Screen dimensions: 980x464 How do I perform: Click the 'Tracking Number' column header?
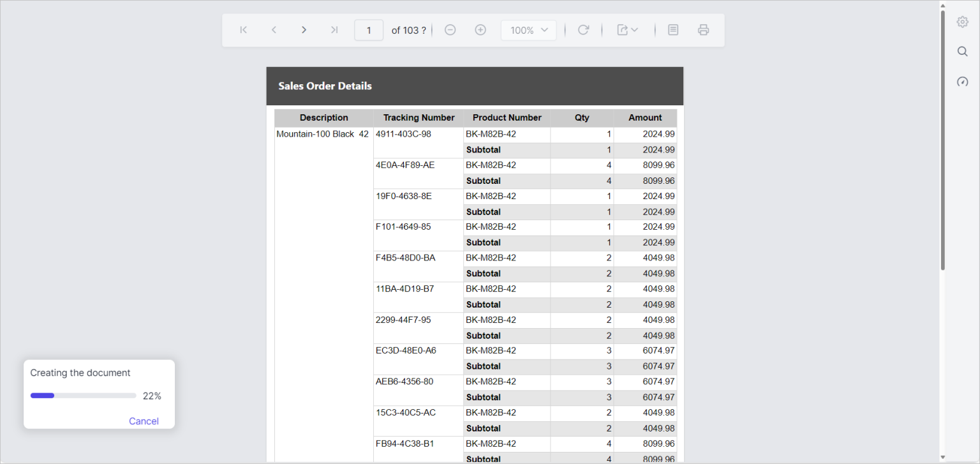pyautogui.click(x=419, y=118)
